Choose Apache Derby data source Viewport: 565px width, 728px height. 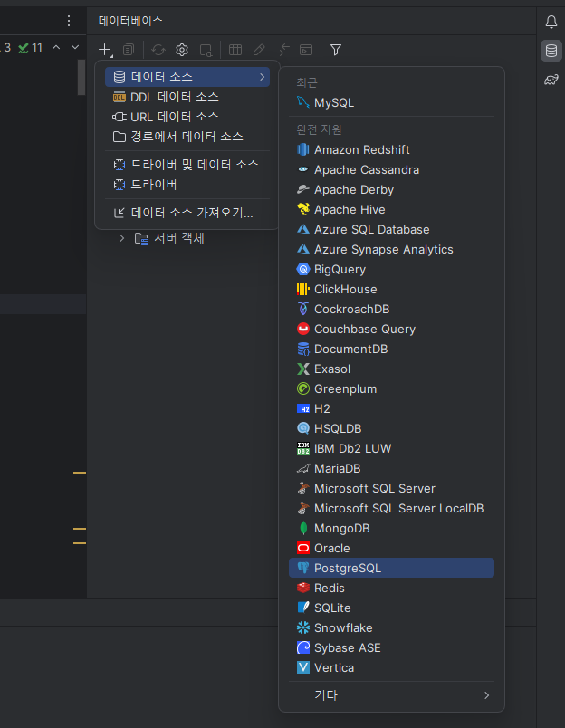[391, 189]
